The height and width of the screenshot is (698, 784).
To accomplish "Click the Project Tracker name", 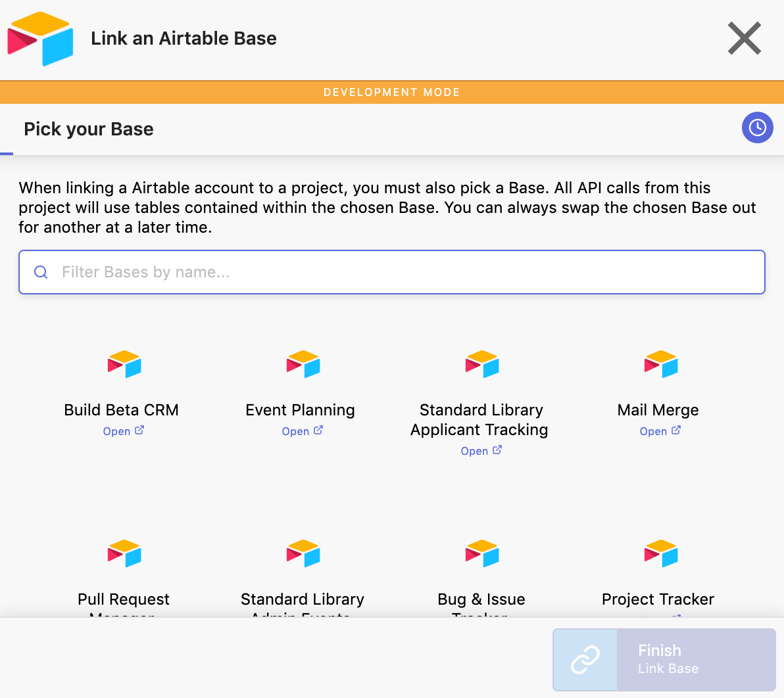I will [658, 599].
